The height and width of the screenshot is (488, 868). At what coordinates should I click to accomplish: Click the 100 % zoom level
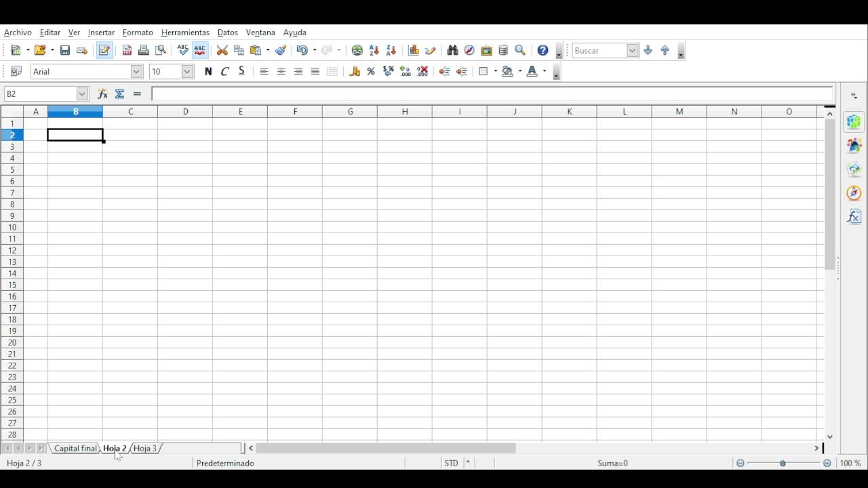pos(850,464)
